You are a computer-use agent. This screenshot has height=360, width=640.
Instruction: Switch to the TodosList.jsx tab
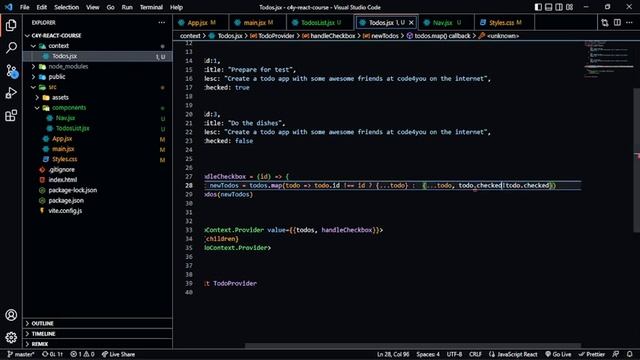click(x=320, y=23)
